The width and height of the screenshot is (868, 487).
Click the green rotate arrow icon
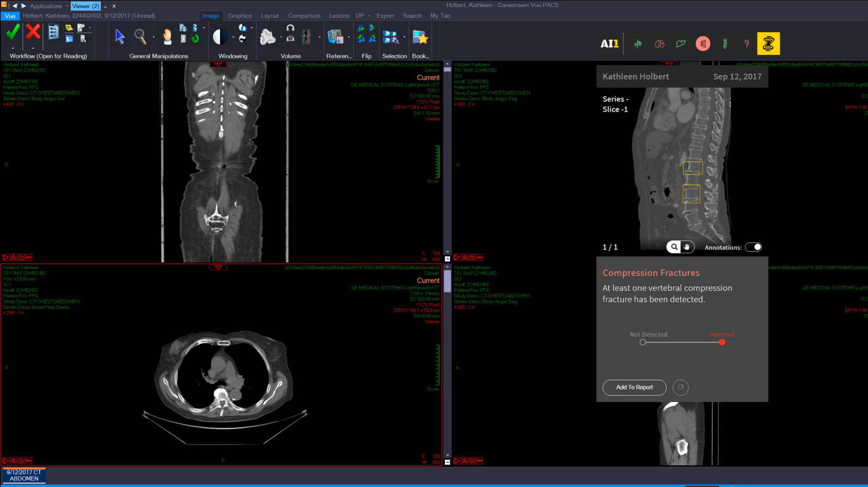(195, 39)
